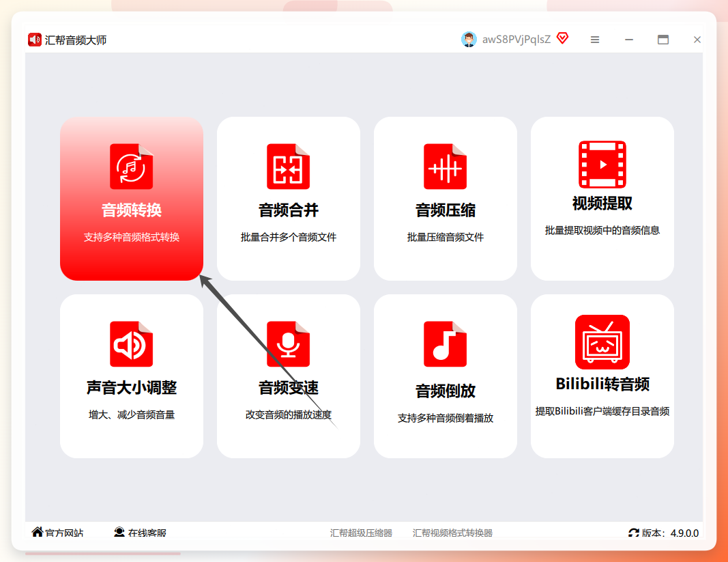
Task: Close the 汇帮音频大师 window
Action: coord(697,40)
